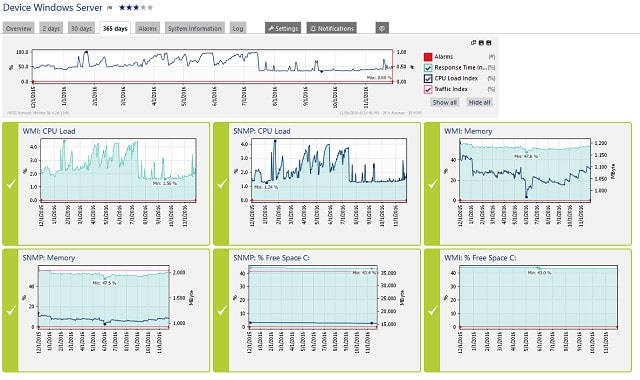Viewport: 640px width, 380px height.
Task: Open the SNMP: % Free Space C: sensor title
Action: click(x=271, y=258)
